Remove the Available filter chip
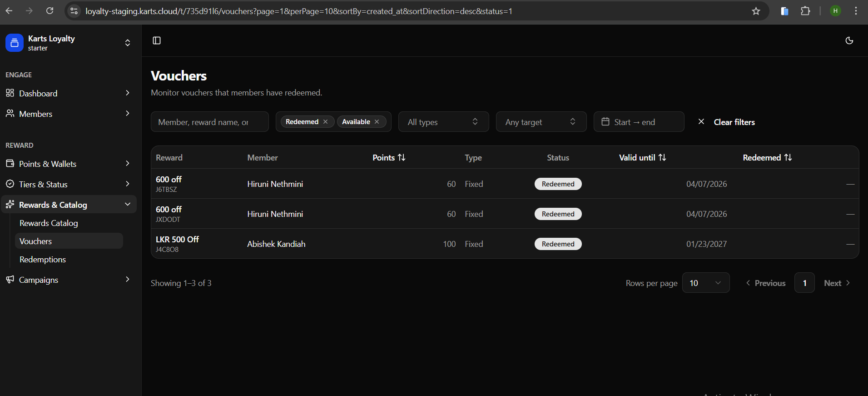Screen dimensions: 868x396 point(377,122)
